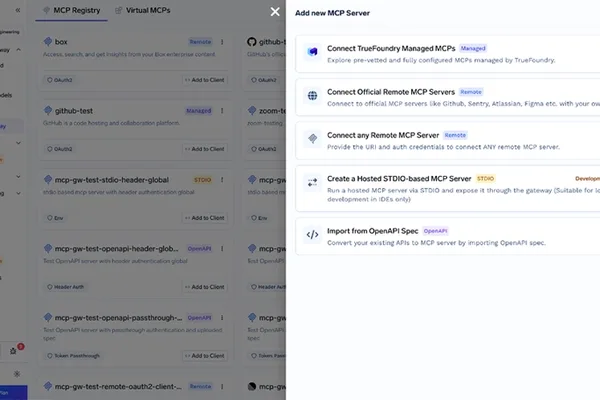The image size is (600, 400).
Task: Click the github-test server icon
Action: tap(48, 110)
